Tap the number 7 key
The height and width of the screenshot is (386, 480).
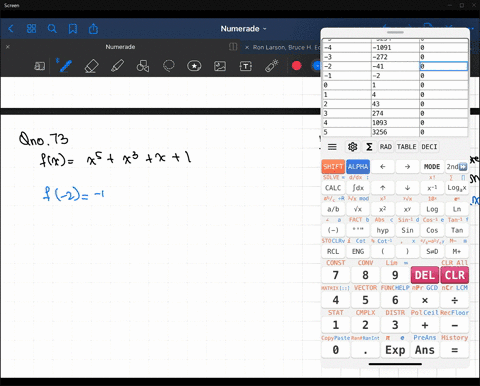pyautogui.click(x=336, y=275)
